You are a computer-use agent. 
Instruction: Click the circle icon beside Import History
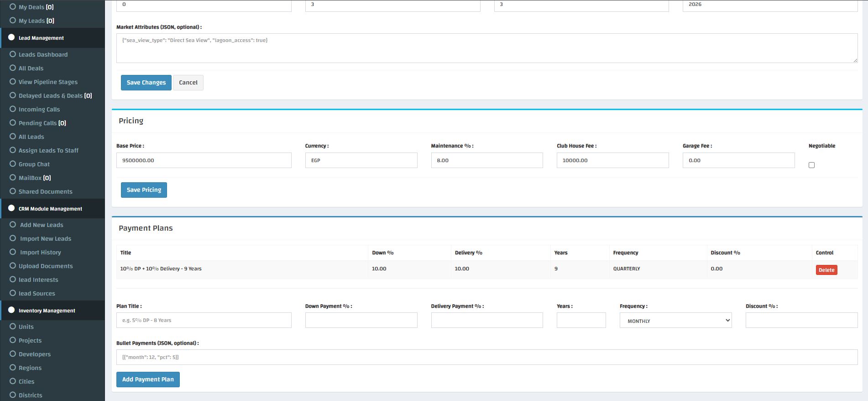pyautogui.click(x=13, y=252)
